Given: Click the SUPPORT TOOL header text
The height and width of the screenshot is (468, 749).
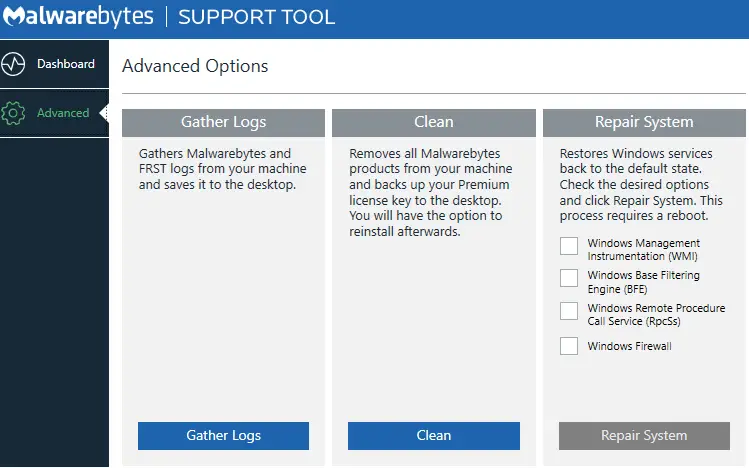Looking at the screenshot, I should [257, 17].
